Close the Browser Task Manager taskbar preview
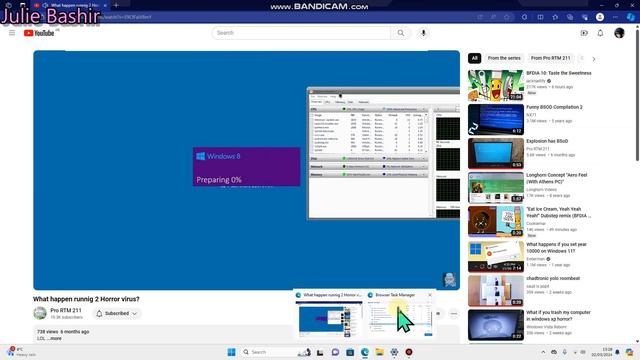The height and width of the screenshot is (360, 640). click(x=430, y=295)
